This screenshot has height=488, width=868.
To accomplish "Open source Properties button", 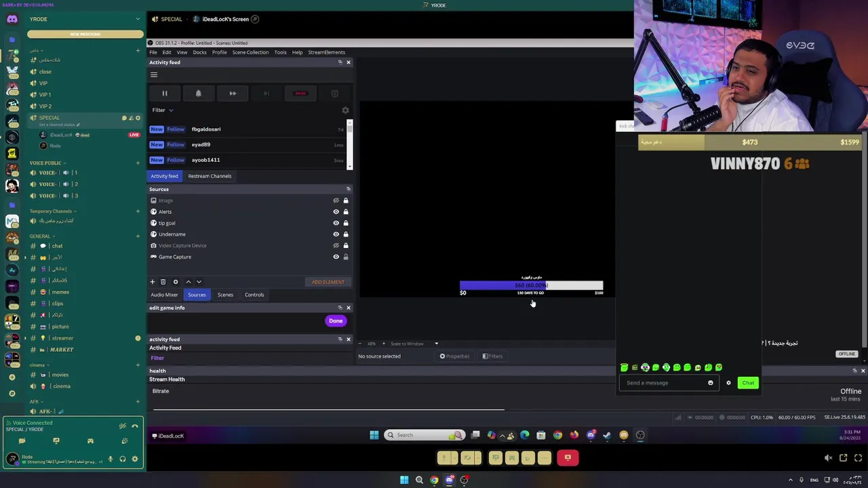I will pos(454,357).
